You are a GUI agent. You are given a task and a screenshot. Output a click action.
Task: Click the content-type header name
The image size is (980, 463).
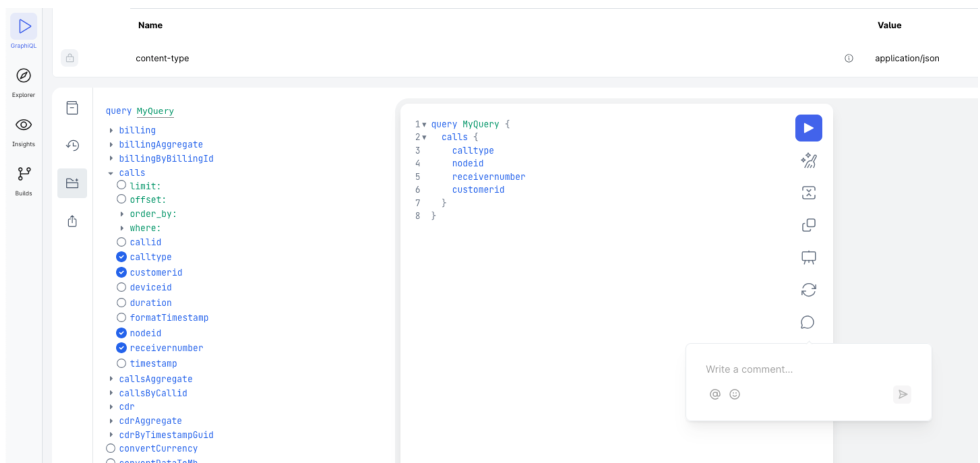tap(162, 58)
